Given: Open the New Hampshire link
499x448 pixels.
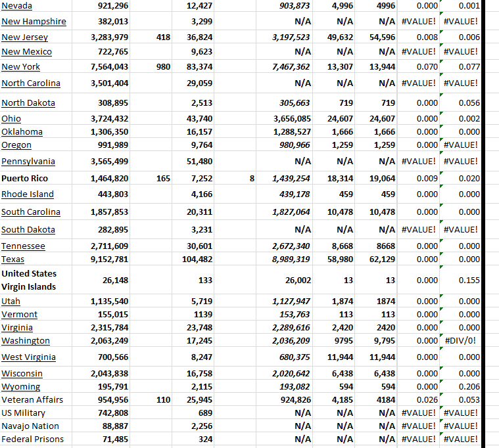Looking at the screenshot, I should tap(34, 21).
